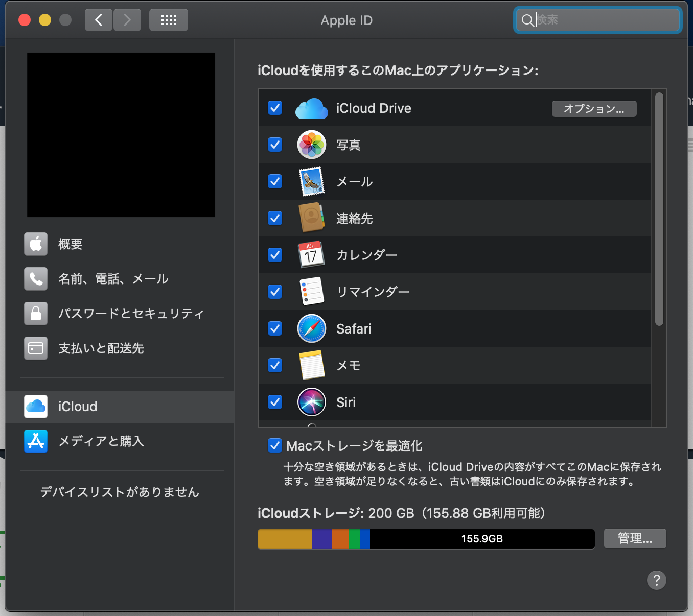Toggle the Macストレージを最適化 checkbox

(x=274, y=445)
